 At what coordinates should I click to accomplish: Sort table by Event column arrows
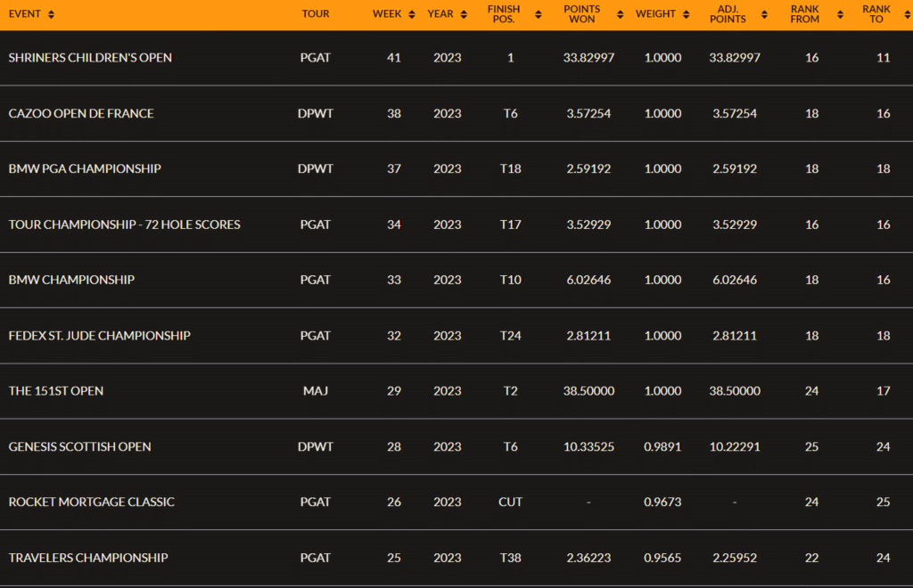(51, 14)
